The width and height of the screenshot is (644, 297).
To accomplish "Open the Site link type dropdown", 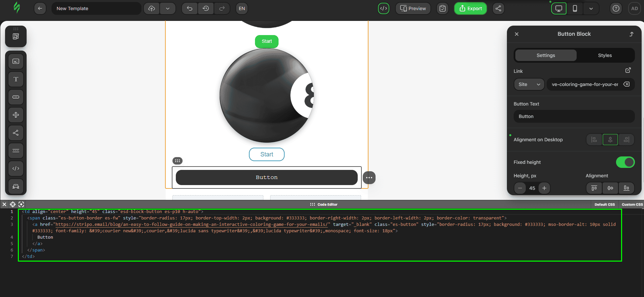I will (529, 84).
